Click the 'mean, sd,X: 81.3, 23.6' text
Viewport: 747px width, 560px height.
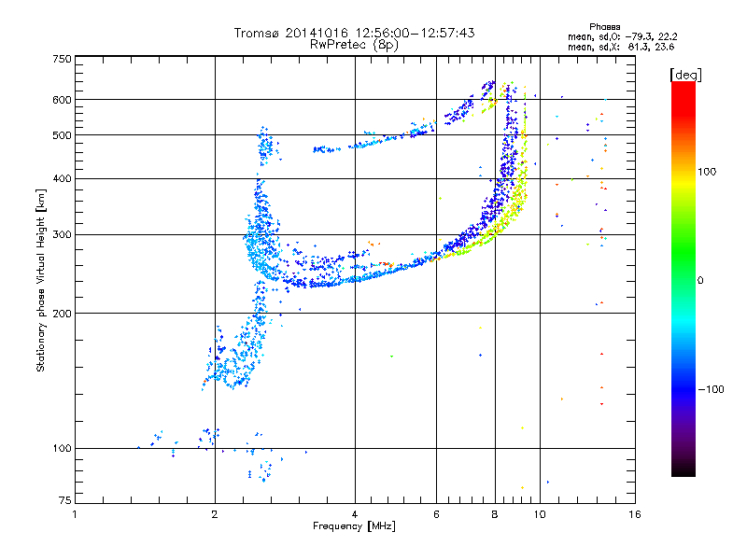point(621,47)
